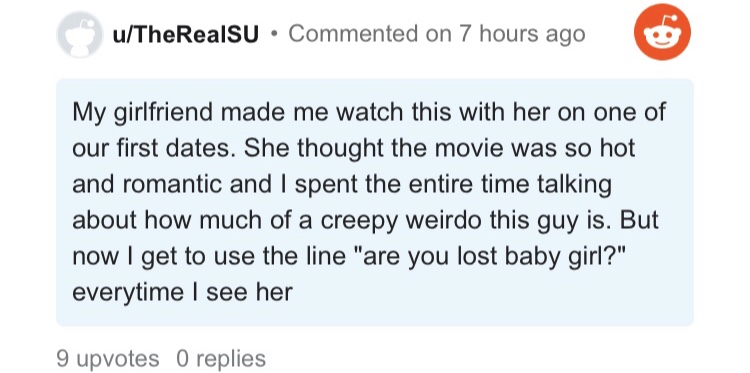The height and width of the screenshot is (373, 750).
Task: Click the orange Reddit Snoo logo
Action: (662, 32)
